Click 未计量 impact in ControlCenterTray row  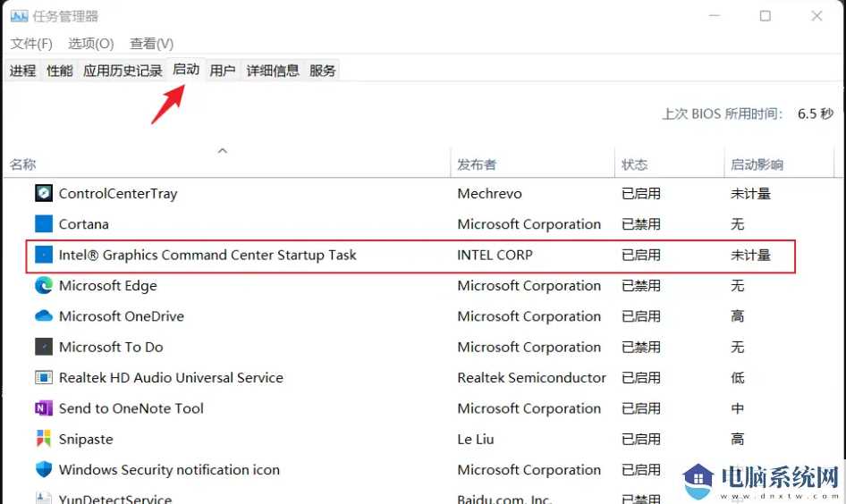coord(750,194)
